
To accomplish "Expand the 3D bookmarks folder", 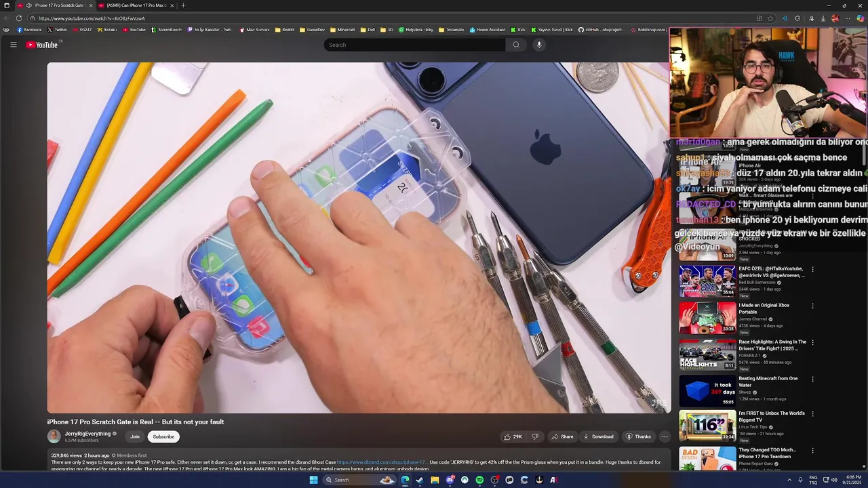I will [387, 30].
